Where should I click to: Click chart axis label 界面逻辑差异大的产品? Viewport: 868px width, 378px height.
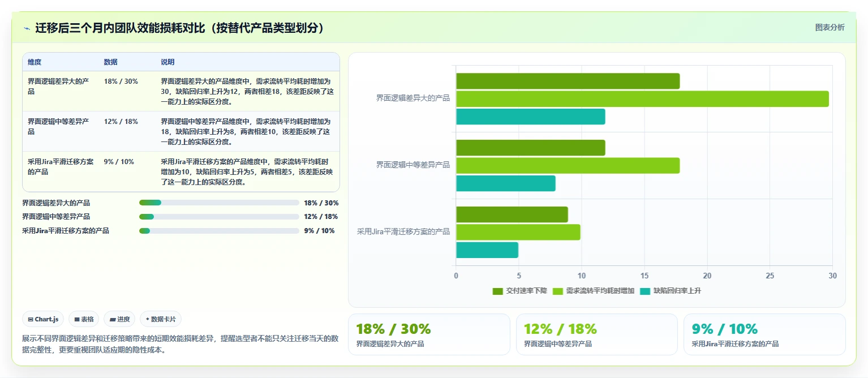(x=413, y=98)
